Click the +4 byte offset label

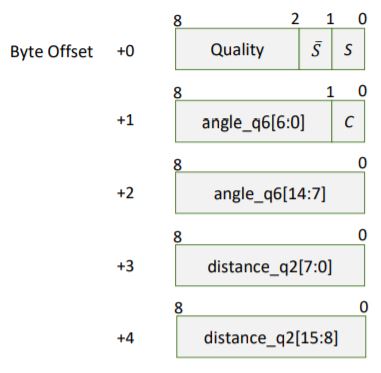click(x=125, y=338)
